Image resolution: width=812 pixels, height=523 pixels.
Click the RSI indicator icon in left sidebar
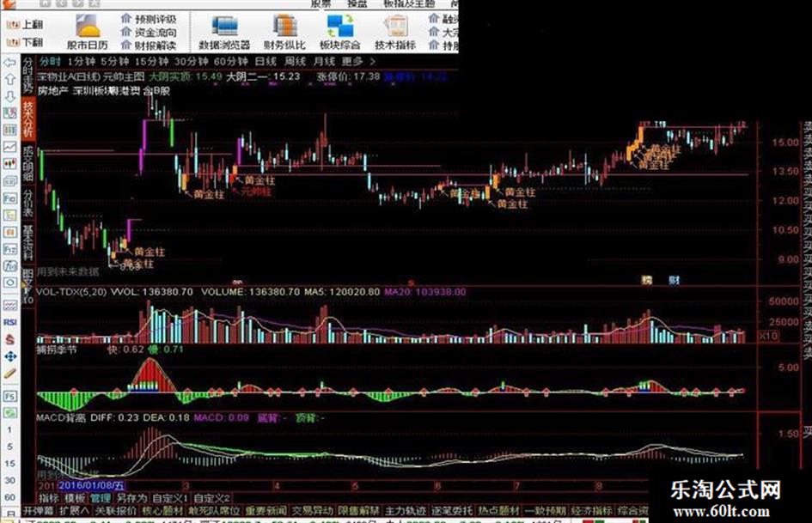click(x=9, y=322)
